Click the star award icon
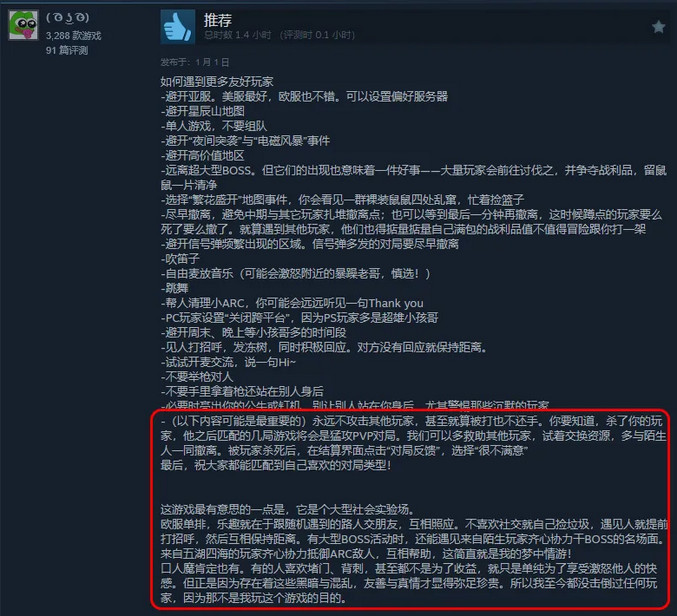The width and height of the screenshot is (677, 616). 658,27
